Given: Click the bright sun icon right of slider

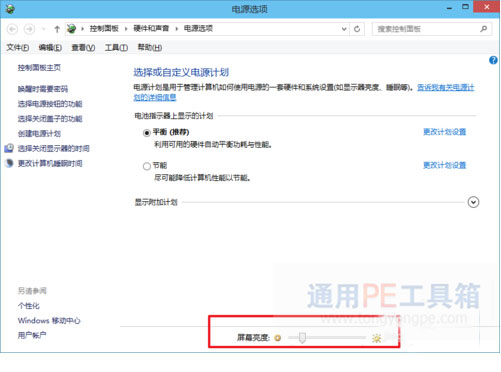Looking at the screenshot, I should [x=377, y=338].
